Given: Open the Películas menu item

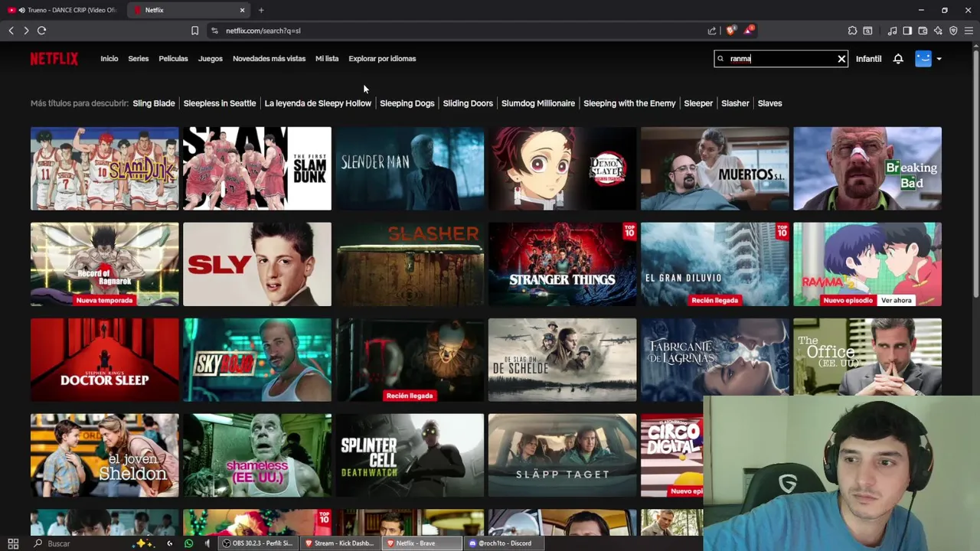Looking at the screenshot, I should click(173, 59).
